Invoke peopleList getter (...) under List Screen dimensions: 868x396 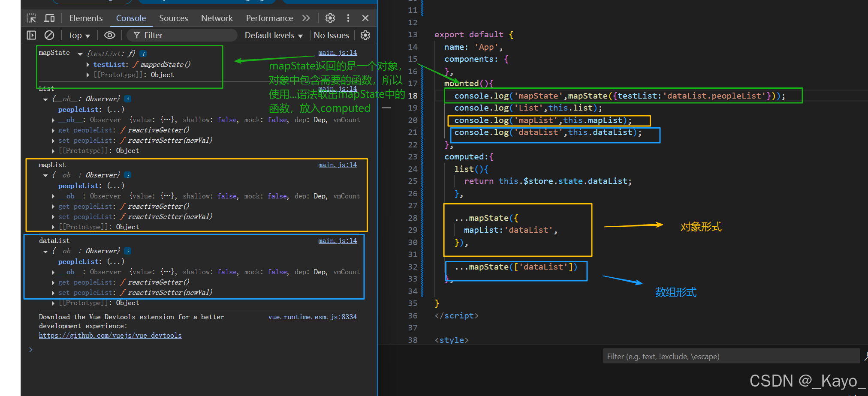[115, 109]
